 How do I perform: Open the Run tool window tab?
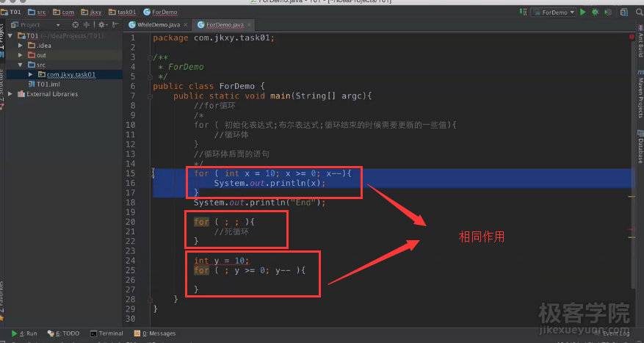tap(24, 333)
